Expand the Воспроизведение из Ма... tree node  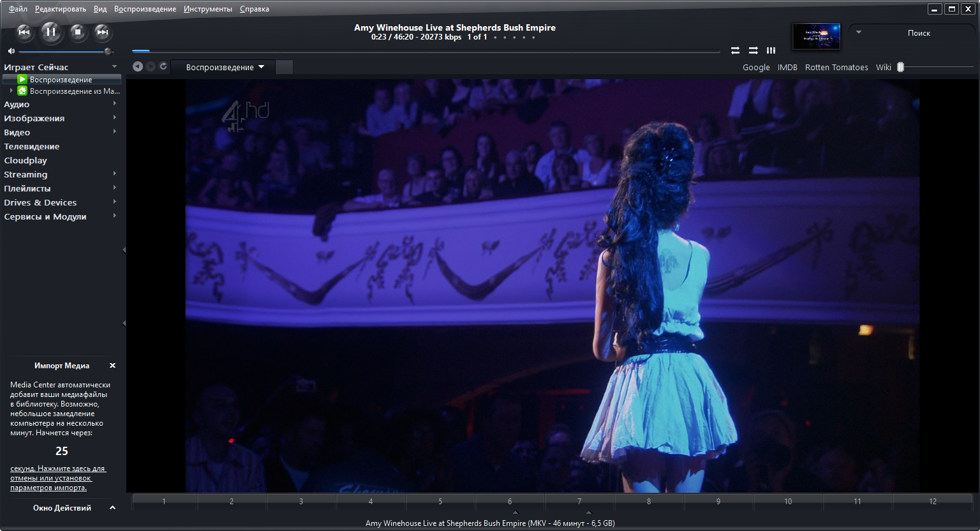(x=11, y=91)
